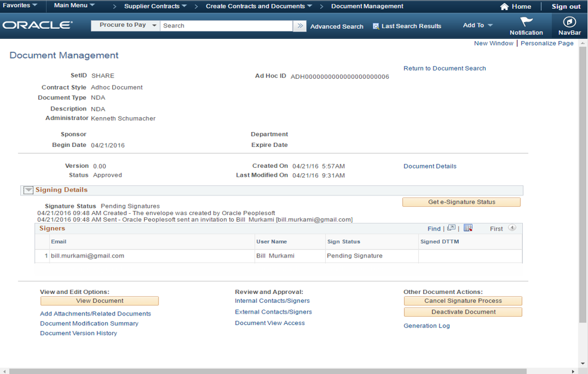Collapse the Signing Details section
The height and width of the screenshot is (374, 588).
point(28,190)
